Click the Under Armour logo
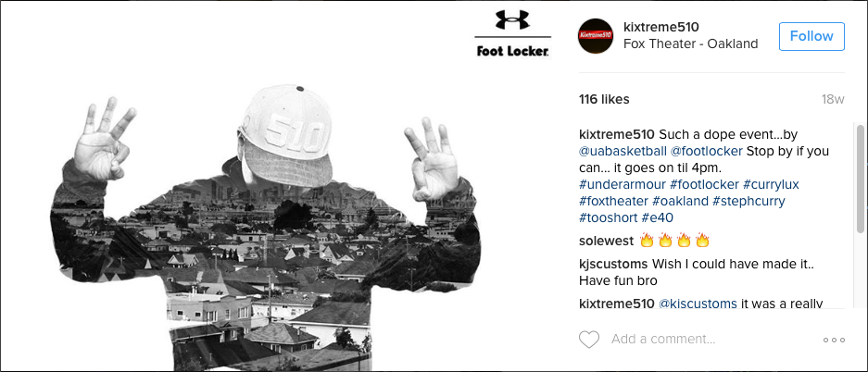This screenshot has width=868, height=372. (x=512, y=20)
